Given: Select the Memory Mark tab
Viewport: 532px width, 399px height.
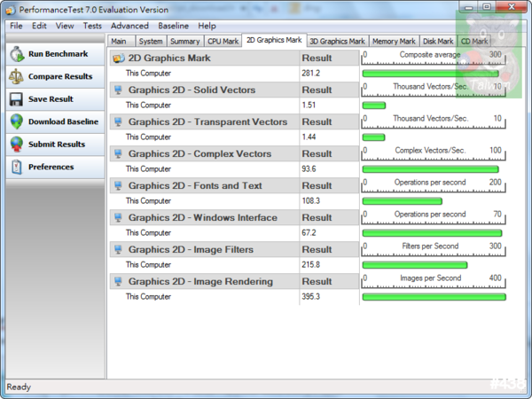Looking at the screenshot, I should 394,41.
